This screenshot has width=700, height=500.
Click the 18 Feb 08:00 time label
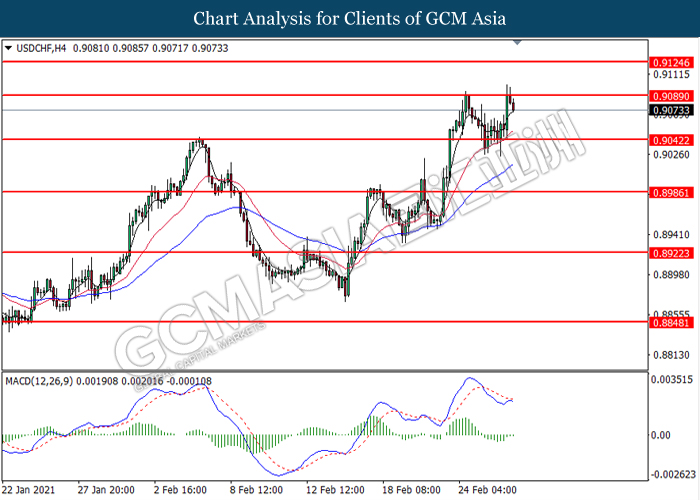click(412, 490)
